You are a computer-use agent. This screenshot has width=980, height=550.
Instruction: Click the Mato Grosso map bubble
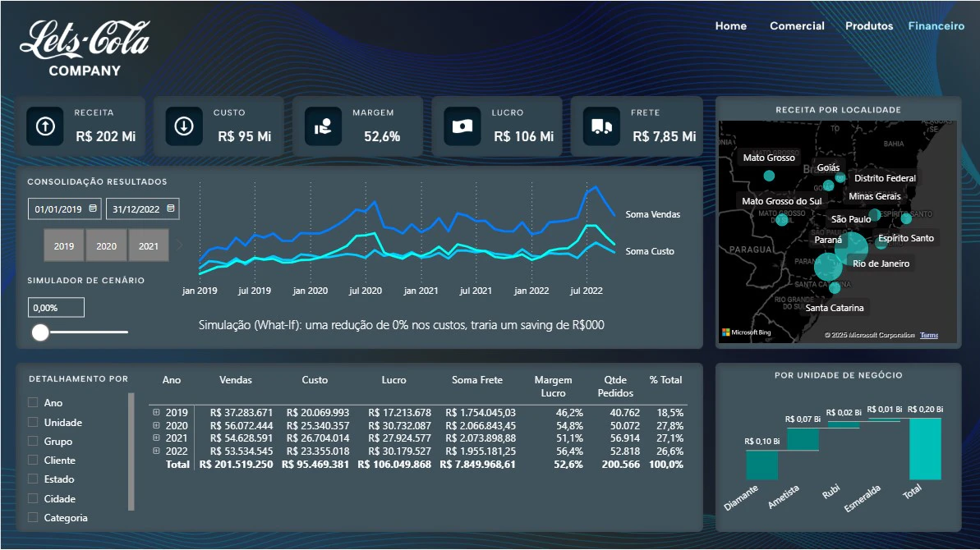[x=770, y=176]
